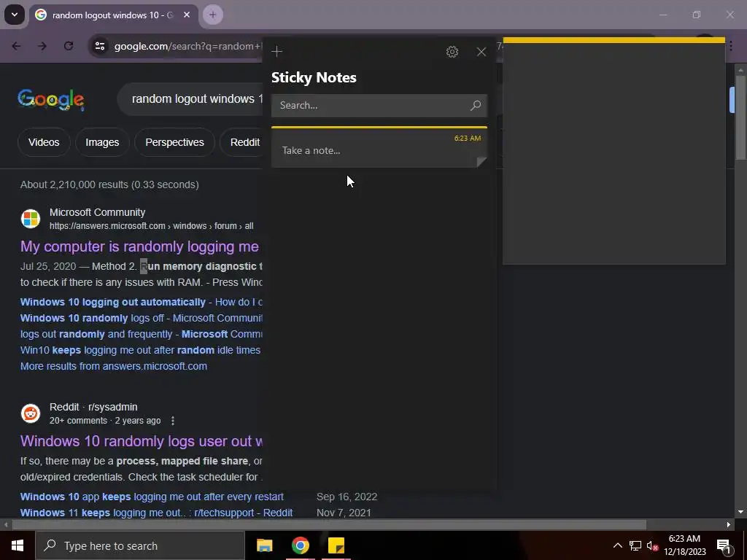
Task: Click the '6:23 AM' note timestamp
Action: point(468,138)
